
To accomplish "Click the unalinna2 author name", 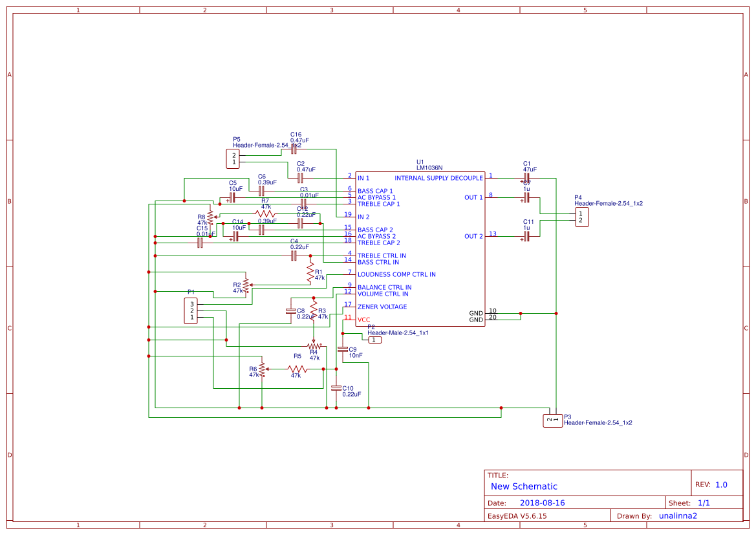I will pos(678,516).
